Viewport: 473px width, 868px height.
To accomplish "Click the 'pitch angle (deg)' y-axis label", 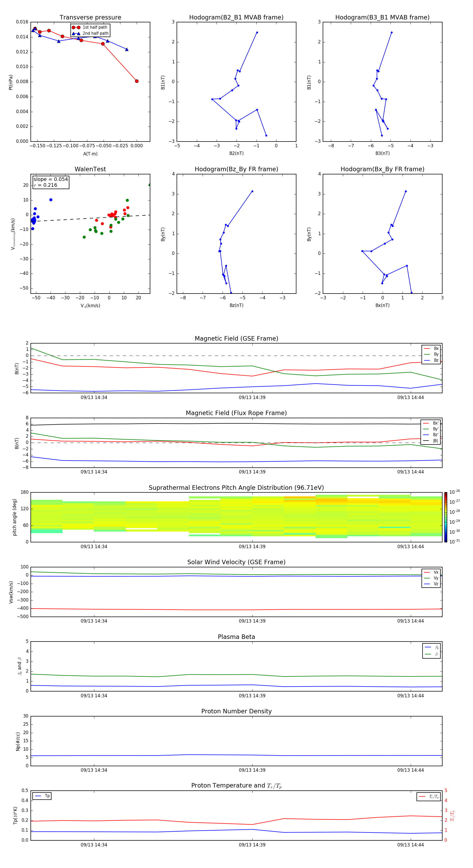I will (14, 517).
